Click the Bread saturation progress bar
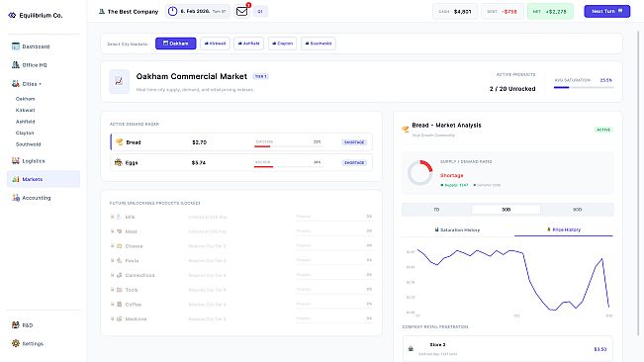644x362 pixels. coord(288,146)
